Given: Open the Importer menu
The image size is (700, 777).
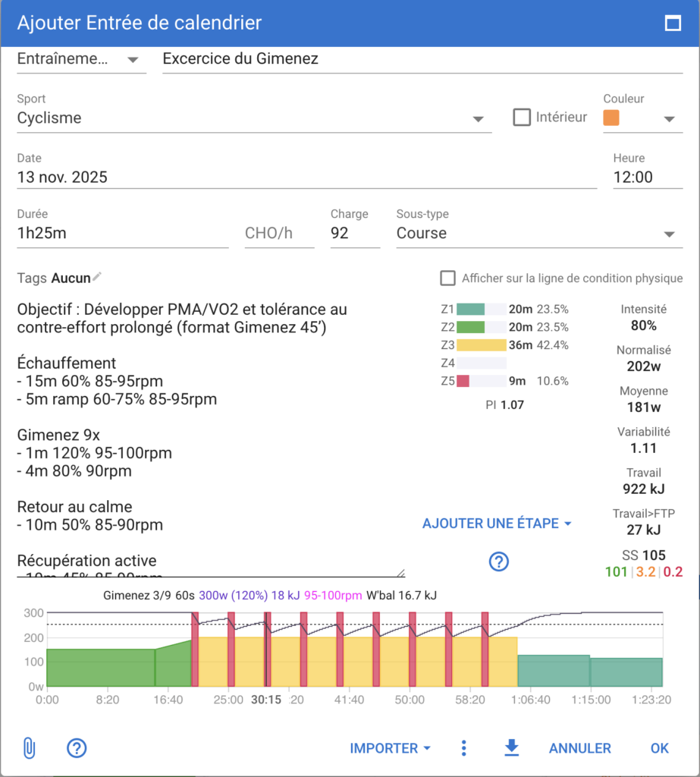Looking at the screenshot, I should (390, 748).
